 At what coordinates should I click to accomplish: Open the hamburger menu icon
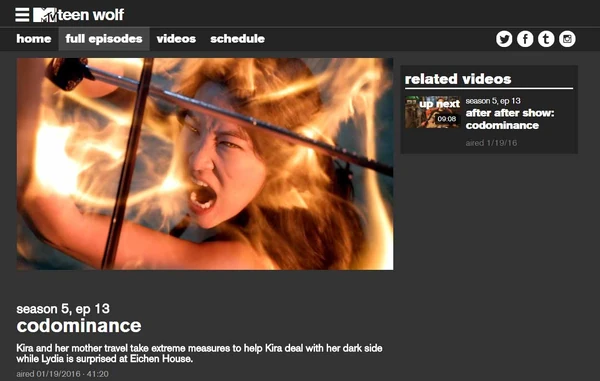click(22, 15)
